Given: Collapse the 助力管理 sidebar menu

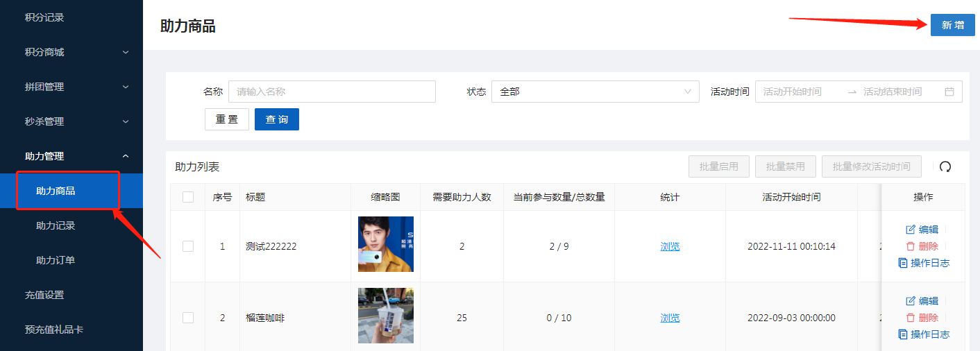Looking at the screenshot, I should (71, 156).
